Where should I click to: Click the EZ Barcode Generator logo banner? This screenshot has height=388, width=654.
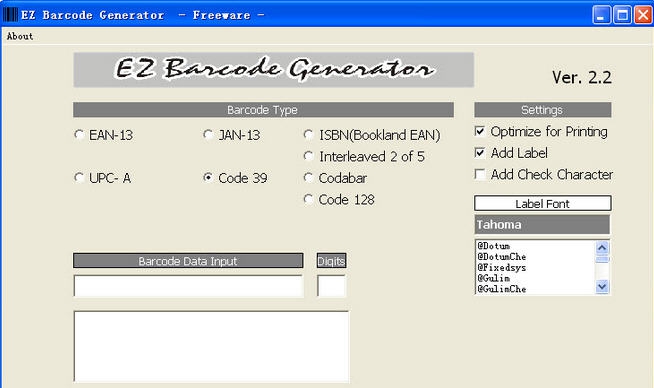point(274,70)
